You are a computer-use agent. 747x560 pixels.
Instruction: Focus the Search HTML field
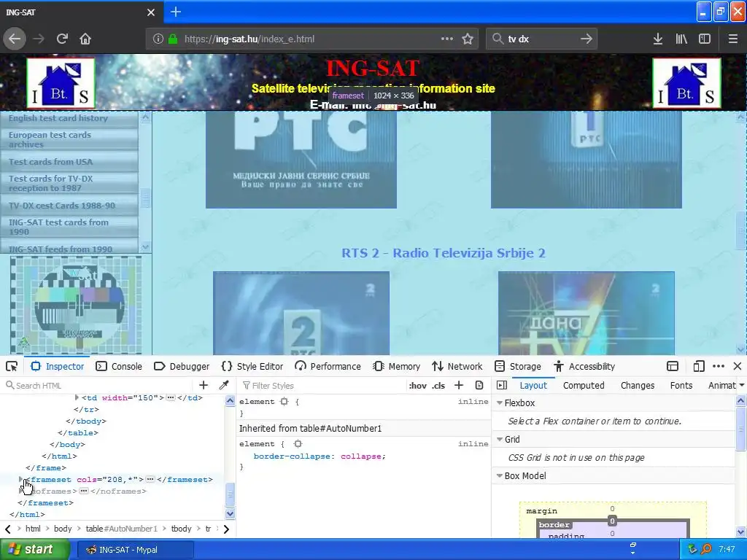(98, 385)
